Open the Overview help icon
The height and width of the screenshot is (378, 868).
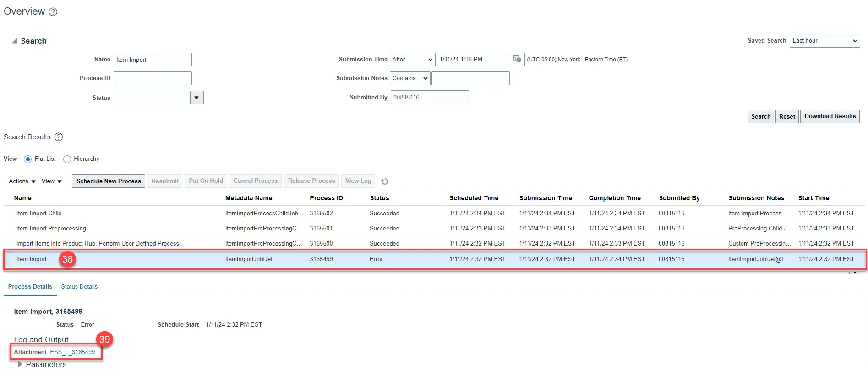53,12
